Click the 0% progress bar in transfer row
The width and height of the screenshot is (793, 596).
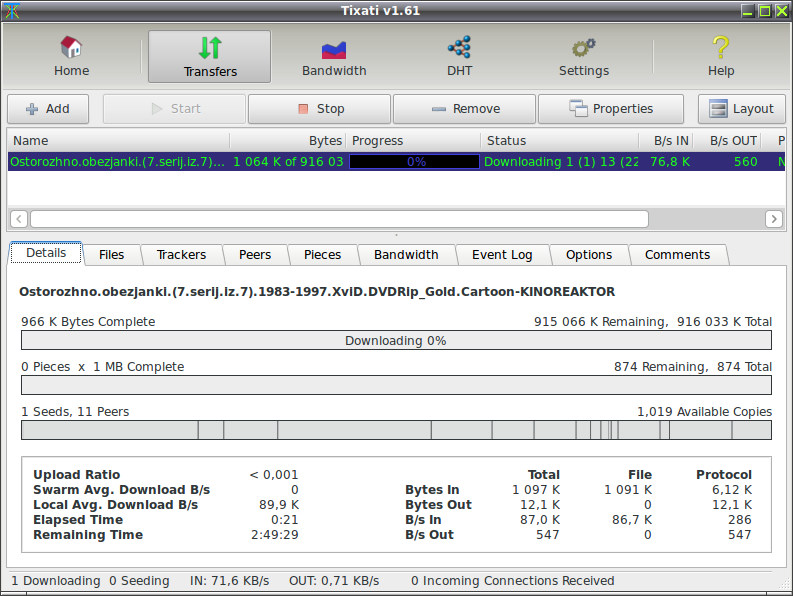pyautogui.click(x=414, y=162)
